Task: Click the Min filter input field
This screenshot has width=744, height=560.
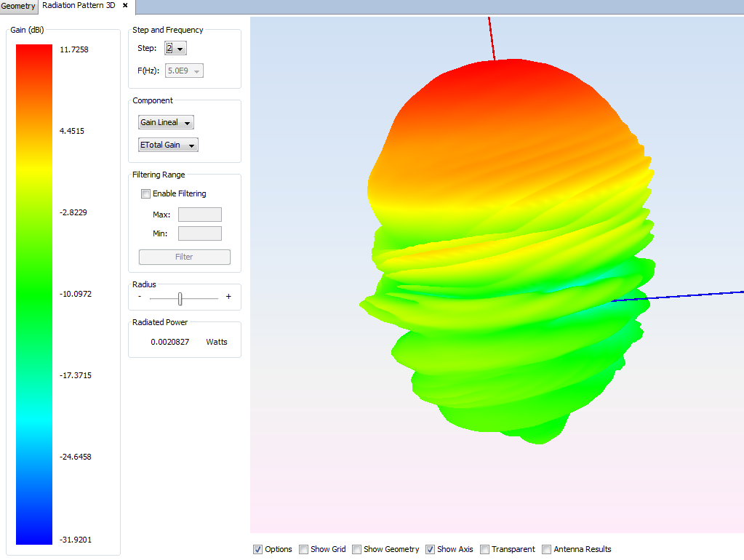Action: click(x=199, y=233)
